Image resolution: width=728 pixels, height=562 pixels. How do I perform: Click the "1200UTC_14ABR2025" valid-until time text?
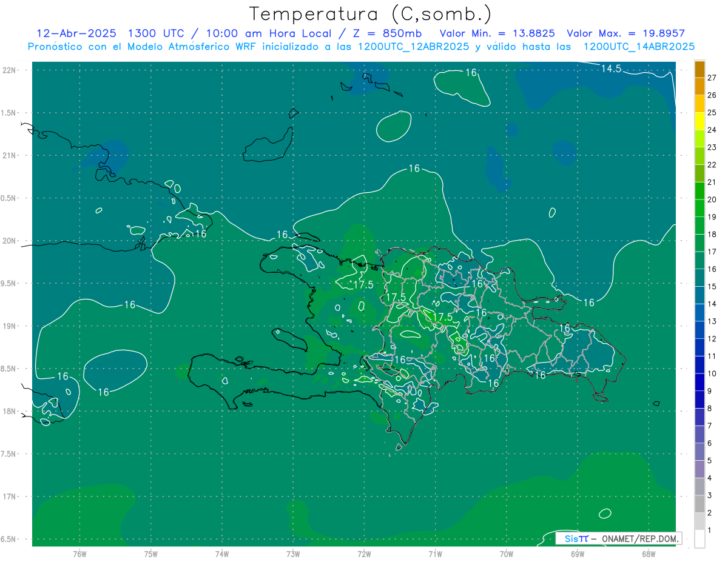(639, 46)
